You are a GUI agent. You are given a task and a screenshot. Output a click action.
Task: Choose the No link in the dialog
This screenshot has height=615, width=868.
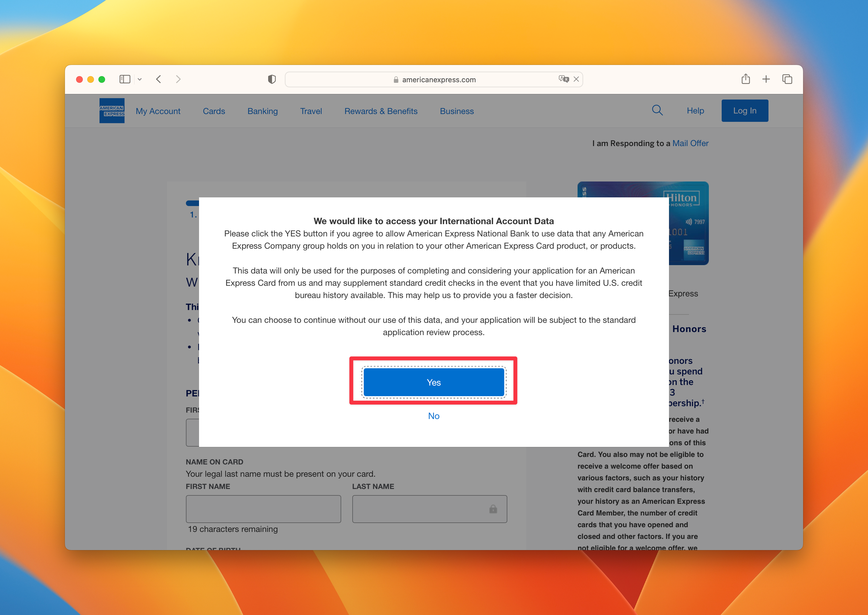434,416
